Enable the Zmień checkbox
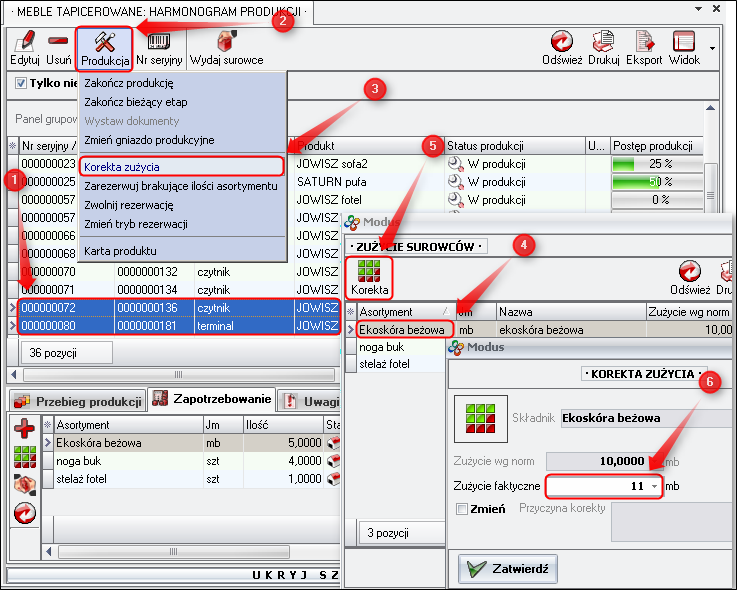This screenshot has height=590, width=737. click(462, 509)
